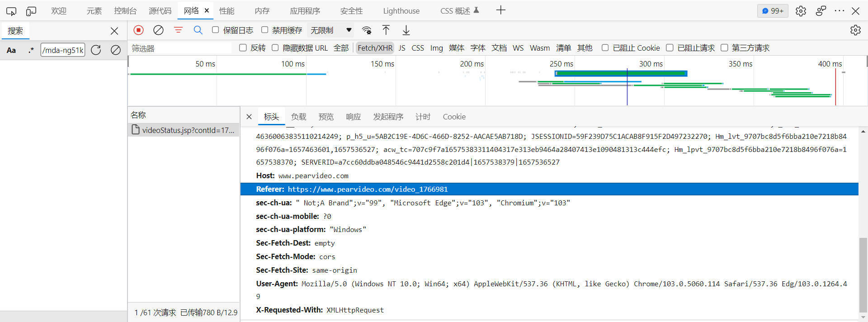Click the X-Requested-With header row
This screenshot has height=322, width=868.
[549, 310]
